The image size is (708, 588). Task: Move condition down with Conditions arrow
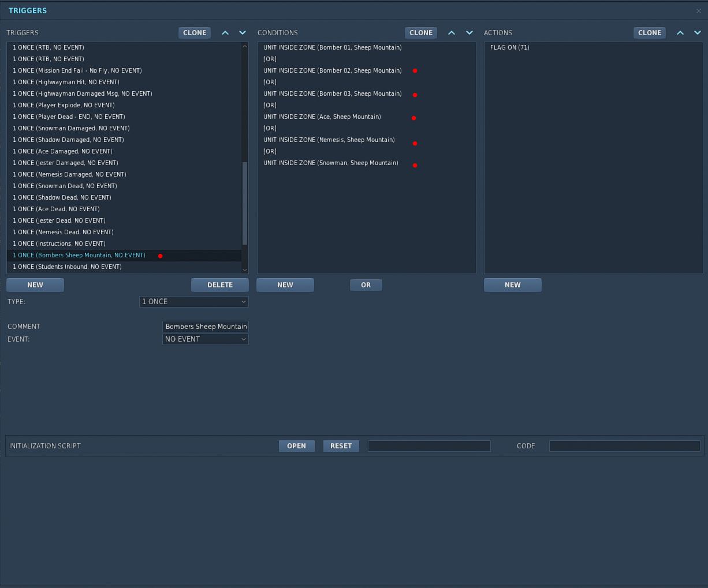coord(469,33)
